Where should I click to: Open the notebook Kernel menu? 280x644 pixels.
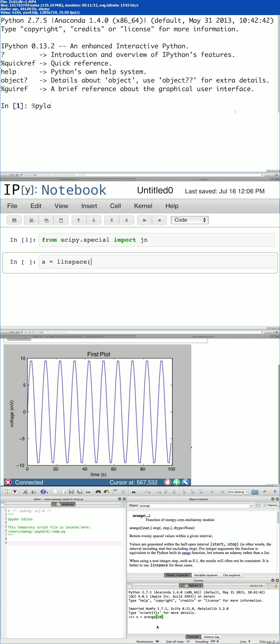pos(143,206)
